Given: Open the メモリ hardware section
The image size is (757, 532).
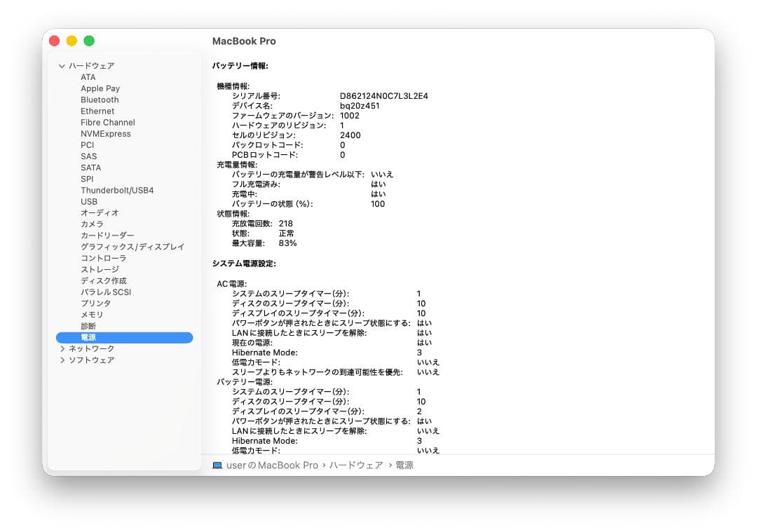Looking at the screenshot, I should [x=91, y=315].
